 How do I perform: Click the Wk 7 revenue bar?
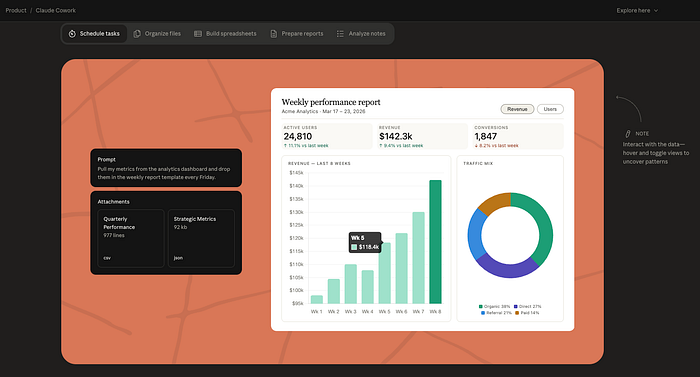[418, 258]
